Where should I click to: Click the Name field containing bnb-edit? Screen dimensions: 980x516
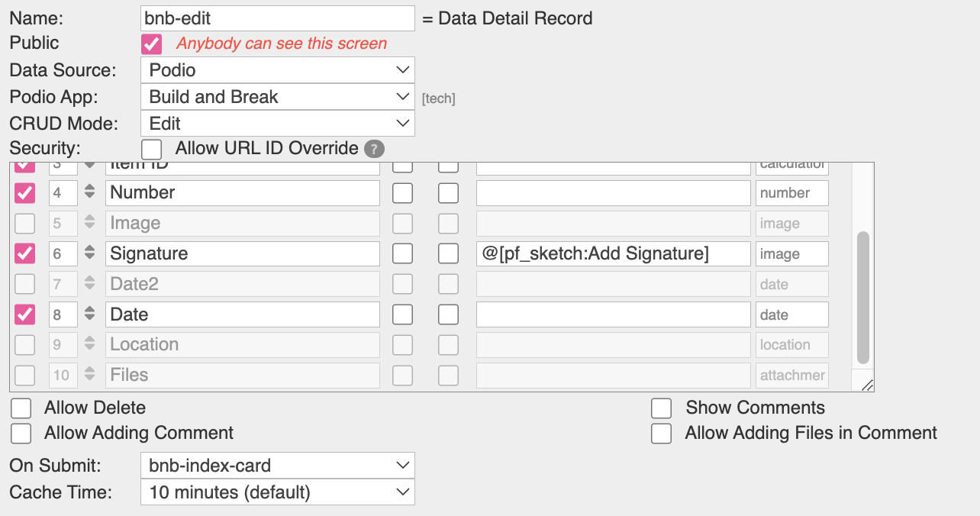[278, 18]
